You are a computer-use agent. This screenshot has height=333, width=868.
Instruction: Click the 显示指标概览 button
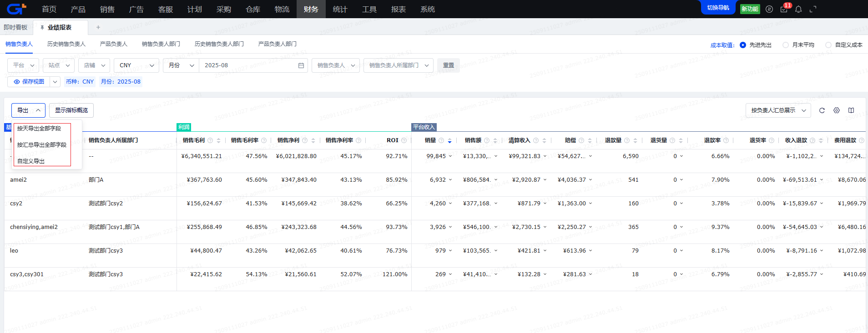pos(71,110)
